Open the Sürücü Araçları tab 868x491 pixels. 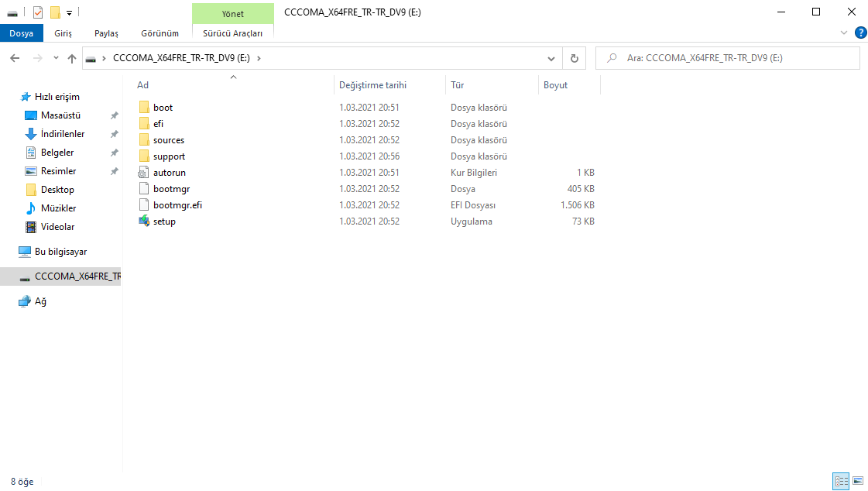click(x=232, y=33)
